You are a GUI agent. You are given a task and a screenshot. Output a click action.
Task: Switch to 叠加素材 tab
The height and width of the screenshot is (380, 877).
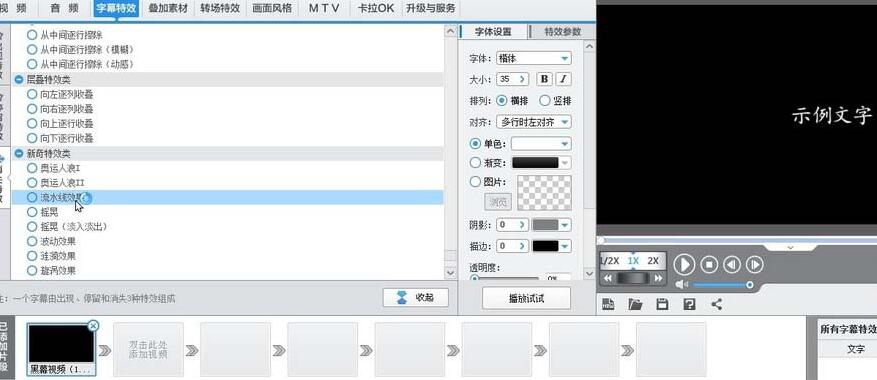(168, 8)
